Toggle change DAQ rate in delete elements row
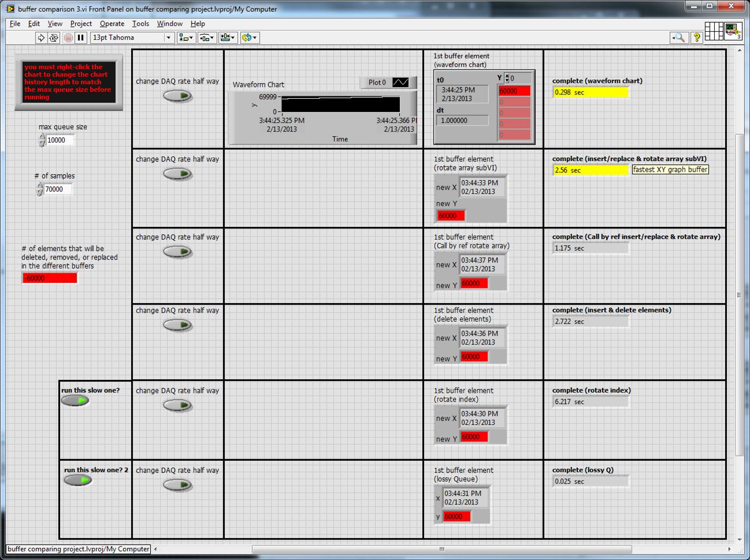The width and height of the screenshot is (750, 560). (177, 325)
